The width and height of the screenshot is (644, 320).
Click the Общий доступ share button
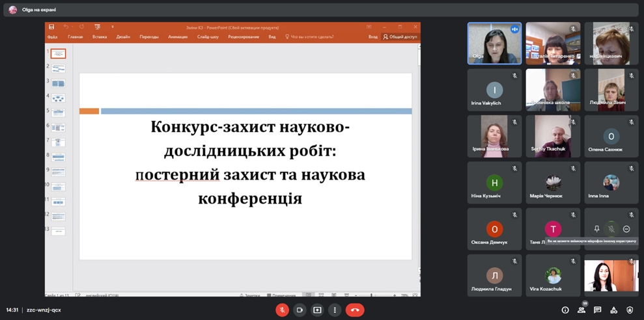pos(400,37)
